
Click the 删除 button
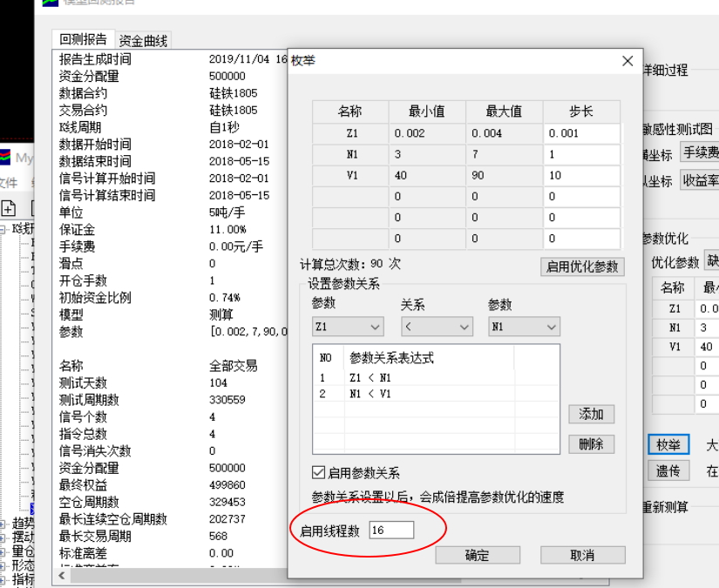coord(591,444)
